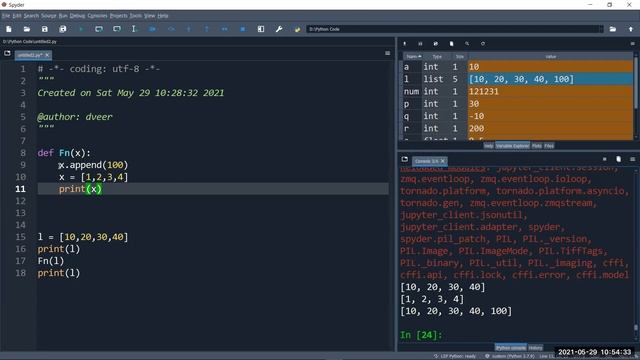The width and height of the screenshot is (640, 360).
Task: Open the IPython console options menu
Action: [x=633, y=159]
